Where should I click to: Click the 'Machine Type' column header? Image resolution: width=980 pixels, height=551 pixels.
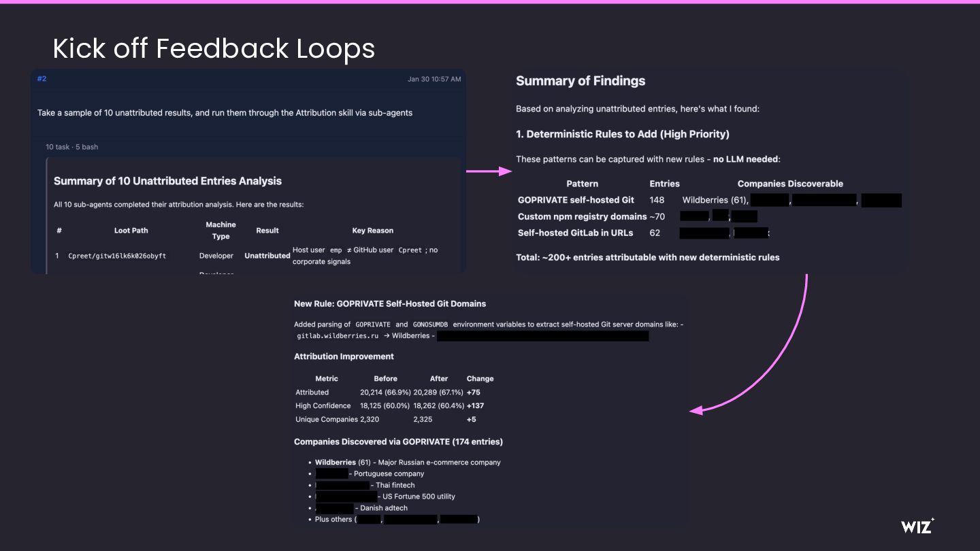[220, 231]
